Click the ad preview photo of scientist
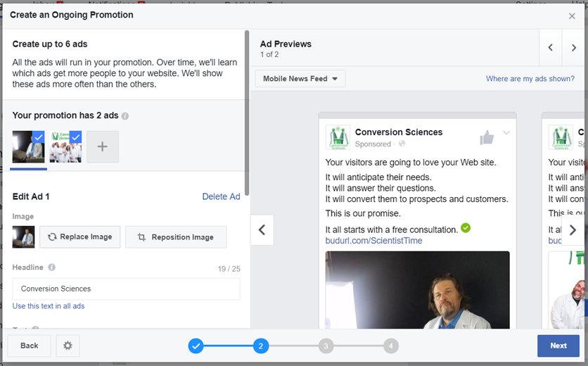The width and height of the screenshot is (588, 366). pyautogui.click(x=417, y=290)
